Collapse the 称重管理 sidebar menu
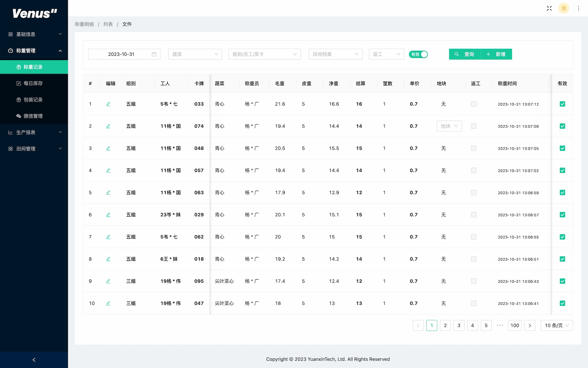This screenshot has width=588, height=368. [34, 51]
